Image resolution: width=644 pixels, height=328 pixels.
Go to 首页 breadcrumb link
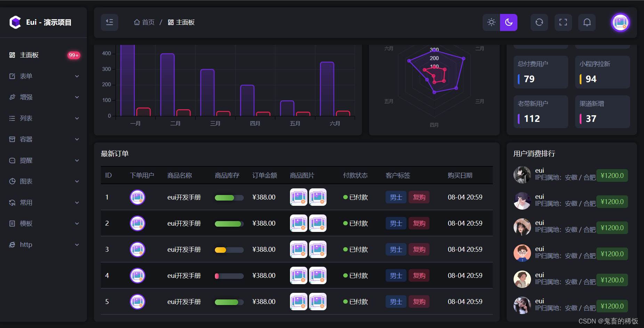(x=144, y=22)
